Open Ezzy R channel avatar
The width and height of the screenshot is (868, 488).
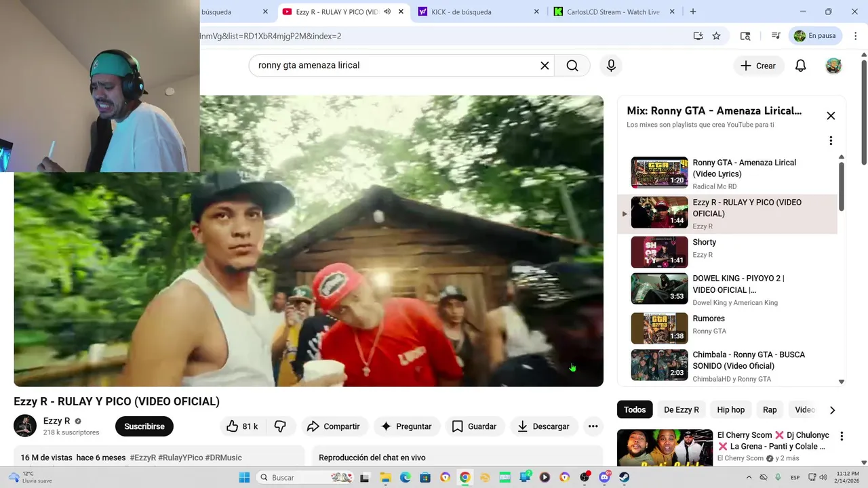coord(25,426)
